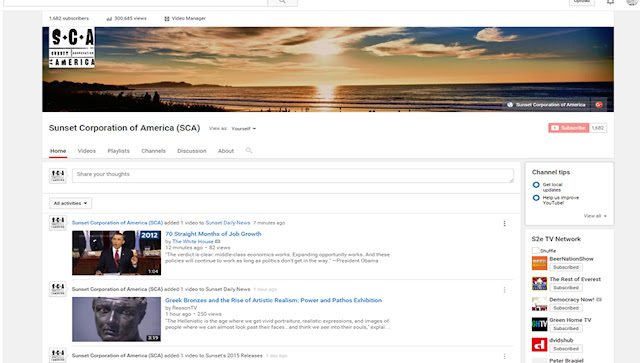Viewport: 640px width, 363px height.
Task: Click the top search magnifier button
Action: click(282, 2)
